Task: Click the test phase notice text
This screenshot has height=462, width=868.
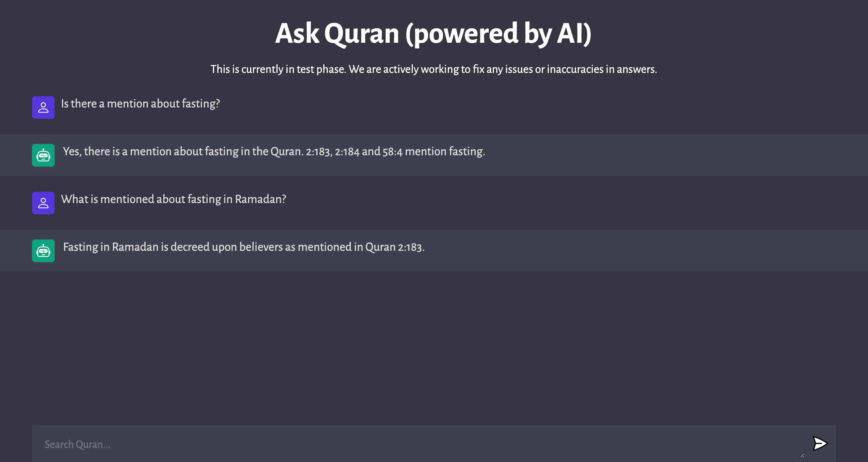Action: coord(434,69)
